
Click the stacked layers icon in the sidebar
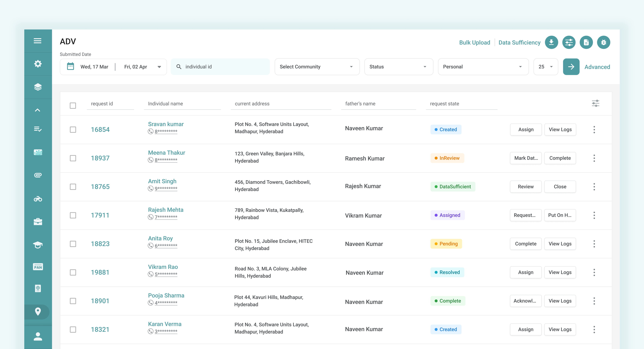tap(38, 87)
